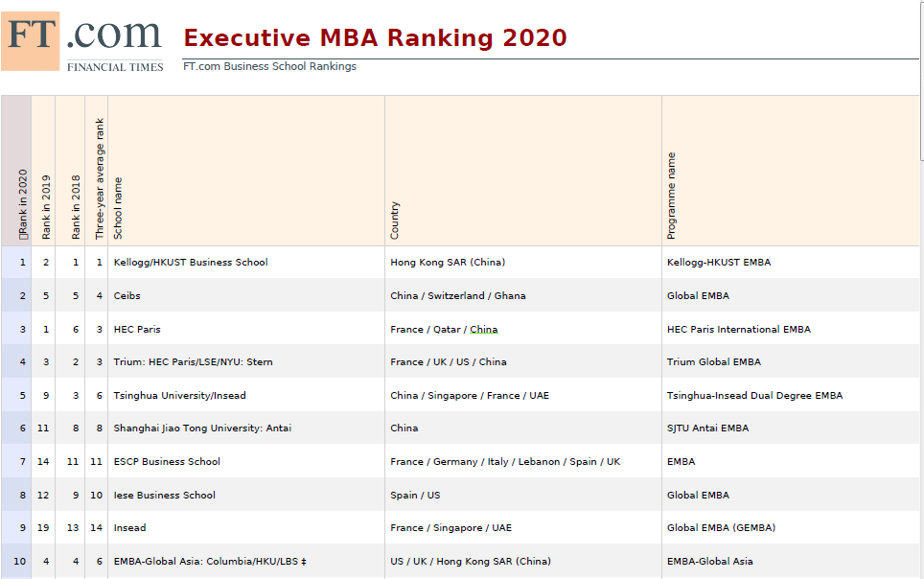Sort by Programme name column header
This screenshot has height=579, width=924.
click(x=671, y=196)
